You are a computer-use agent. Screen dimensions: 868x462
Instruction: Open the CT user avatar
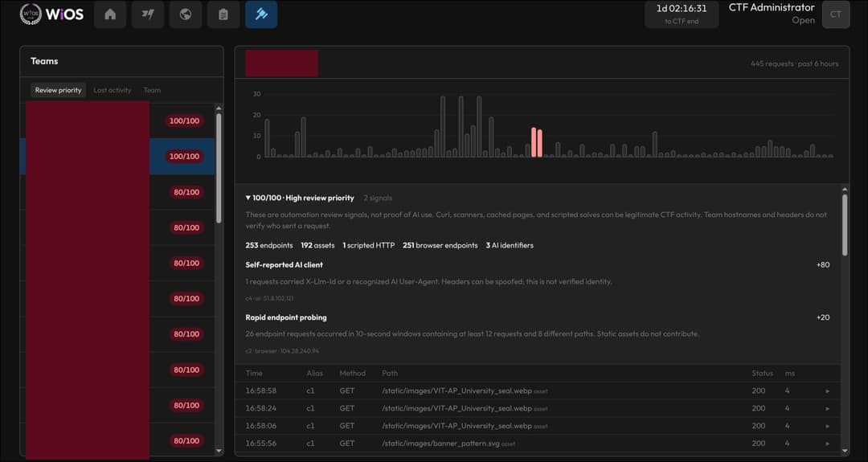(835, 14)
